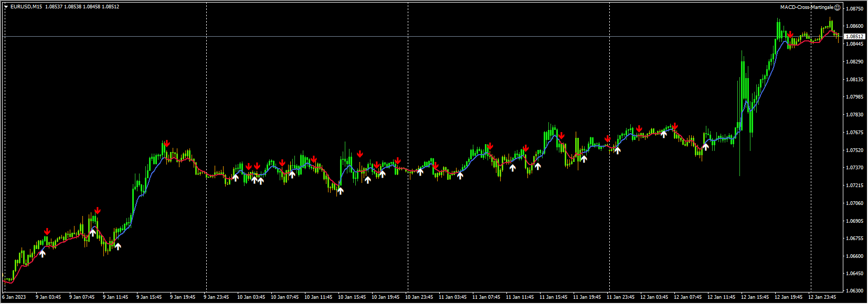Screen dimensions: 868x304
Task: Click the 1.08290 price scale label
Action: tap(855, 62)
